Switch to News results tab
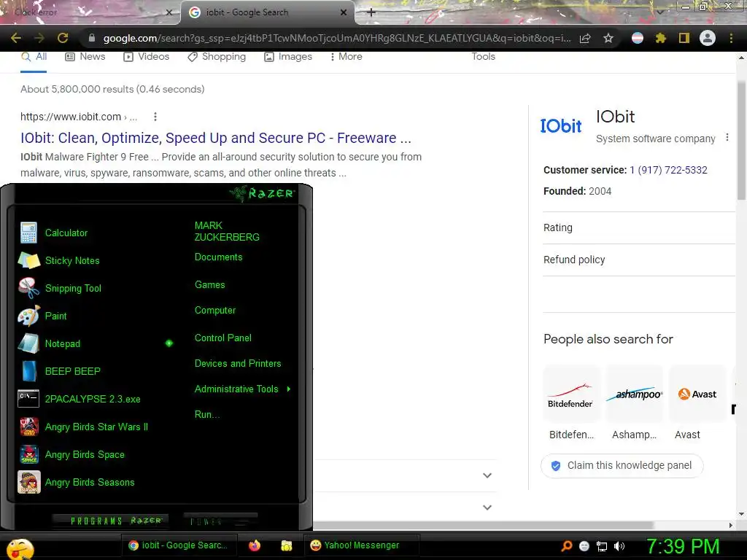The height and width of the screenshot is (560, 747). coord(85,57)
